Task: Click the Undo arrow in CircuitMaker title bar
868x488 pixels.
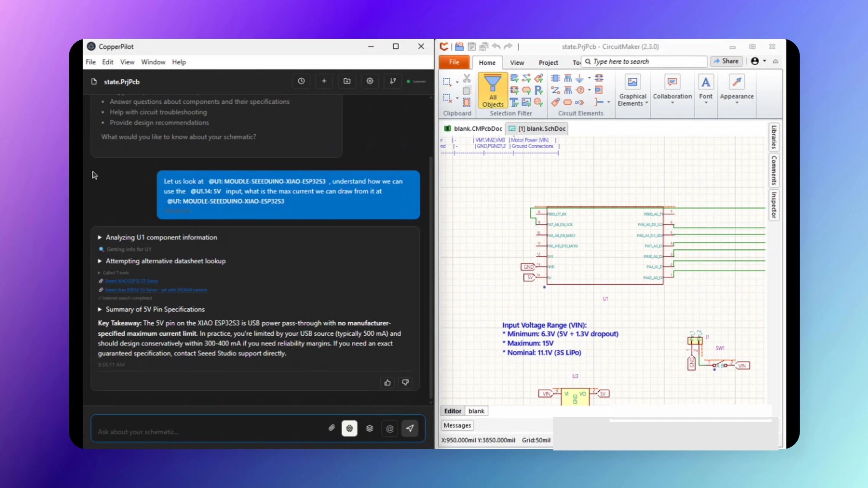Action: (496, 46)
